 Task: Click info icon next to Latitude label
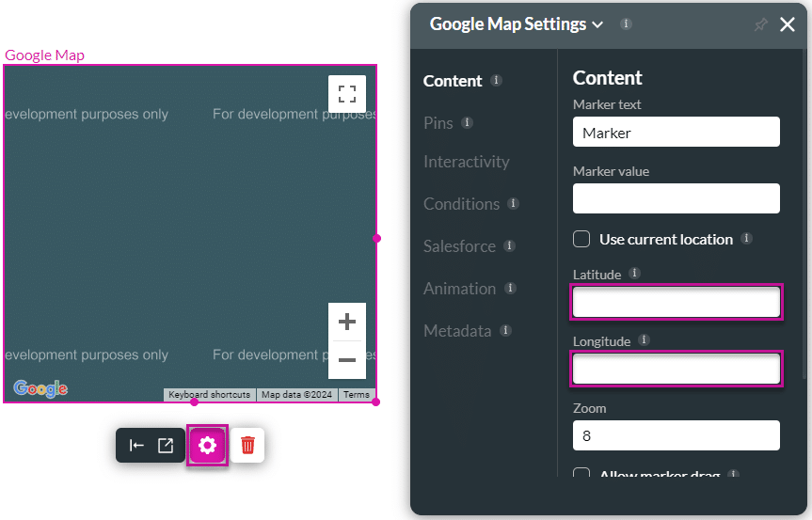point(634,274)
